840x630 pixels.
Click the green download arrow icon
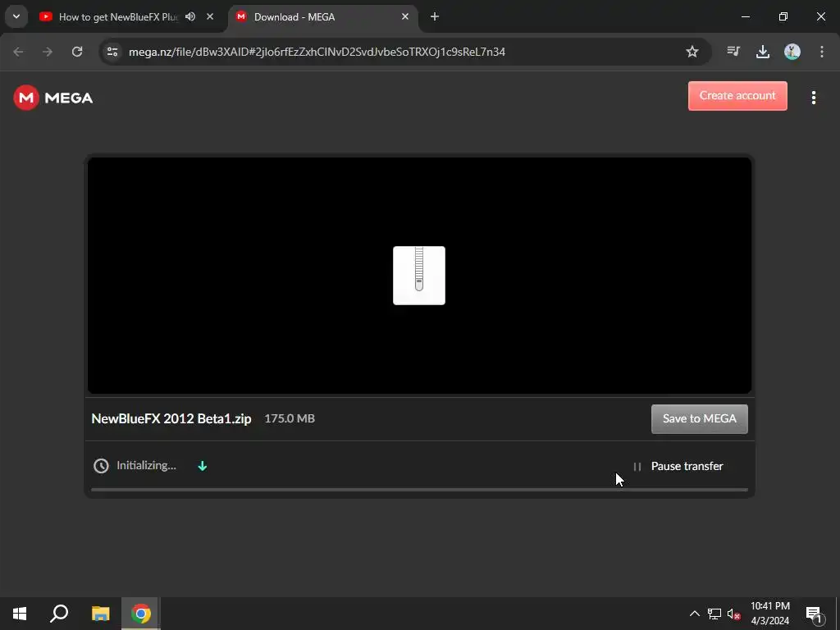[203, 466]
